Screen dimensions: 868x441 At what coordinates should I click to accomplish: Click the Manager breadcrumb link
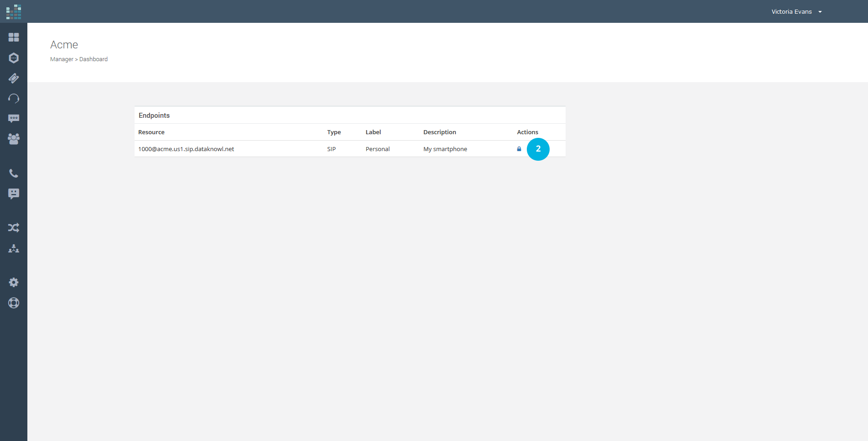(x=62, y=59)
